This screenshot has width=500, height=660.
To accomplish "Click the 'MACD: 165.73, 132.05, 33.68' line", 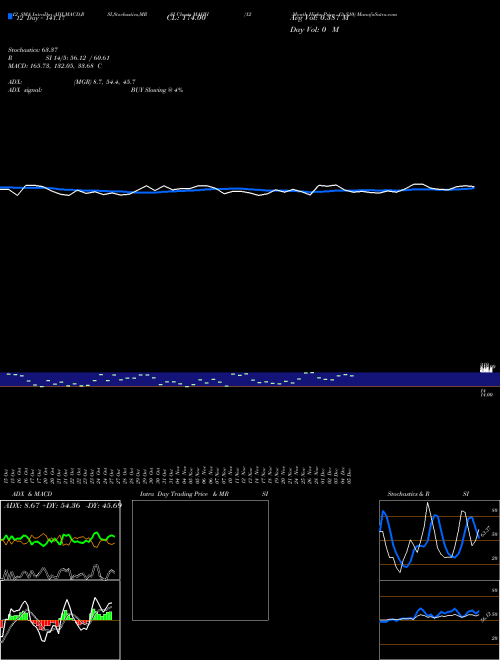I will pos(52,66).
